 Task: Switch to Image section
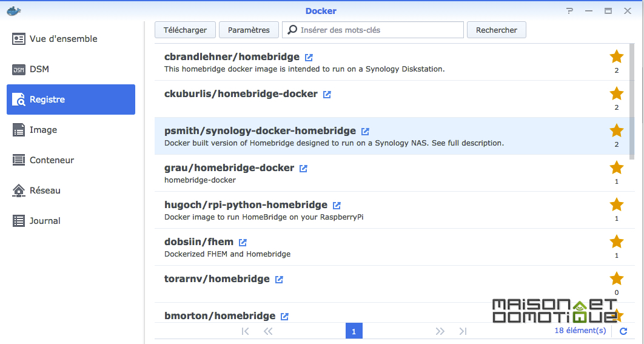click(x=70, y=130)
